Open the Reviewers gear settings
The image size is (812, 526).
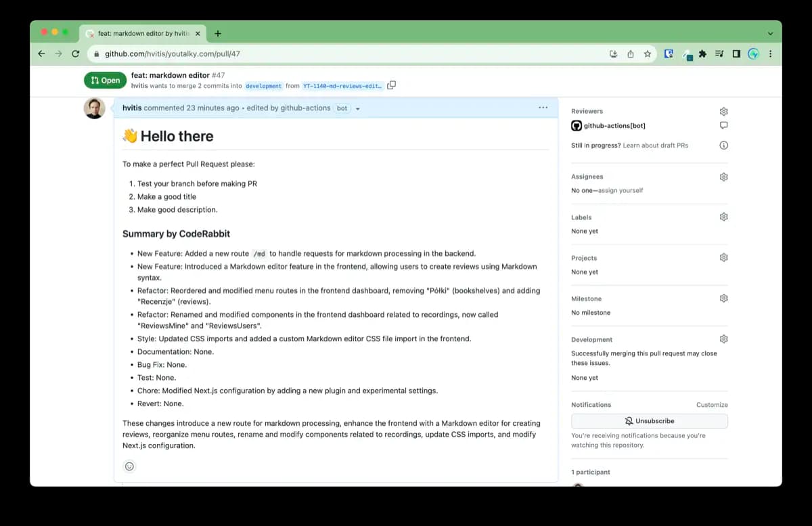(x=723, y=111)
